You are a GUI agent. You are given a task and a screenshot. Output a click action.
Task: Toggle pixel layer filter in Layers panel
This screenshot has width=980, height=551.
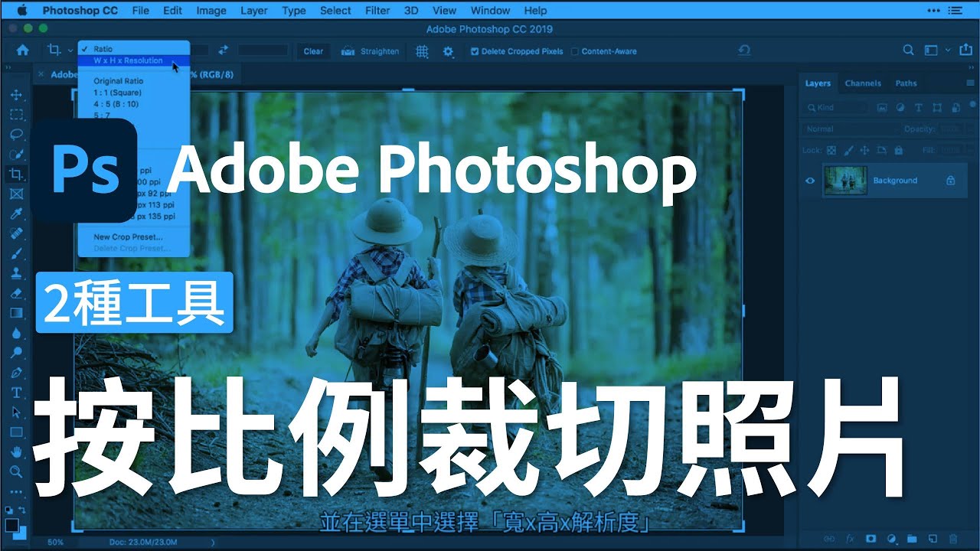pyautogui.click(x=881, y=108)
